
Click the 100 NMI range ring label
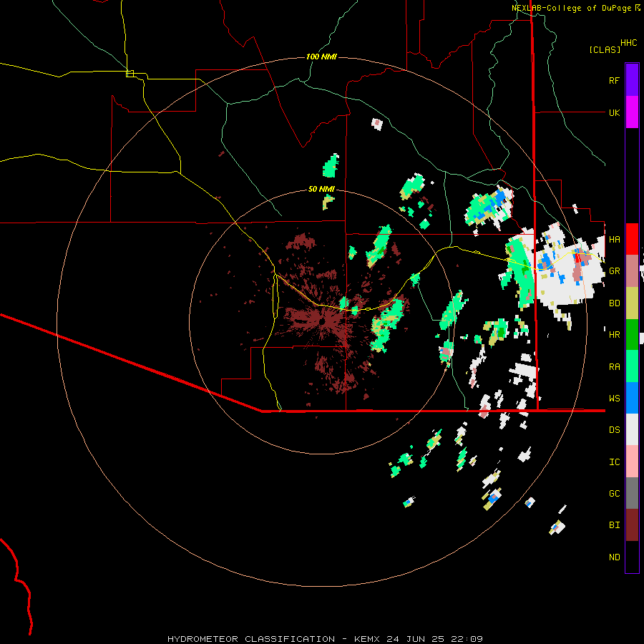(321, 57)
